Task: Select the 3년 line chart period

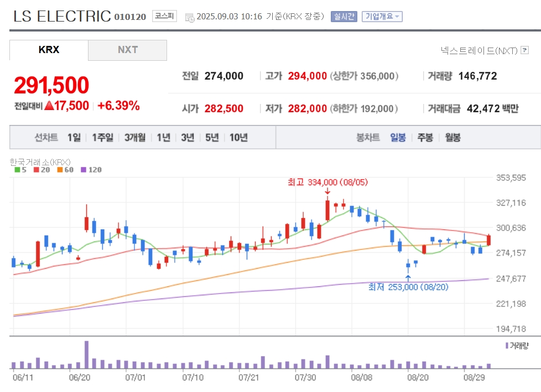Action: (188, 138)
